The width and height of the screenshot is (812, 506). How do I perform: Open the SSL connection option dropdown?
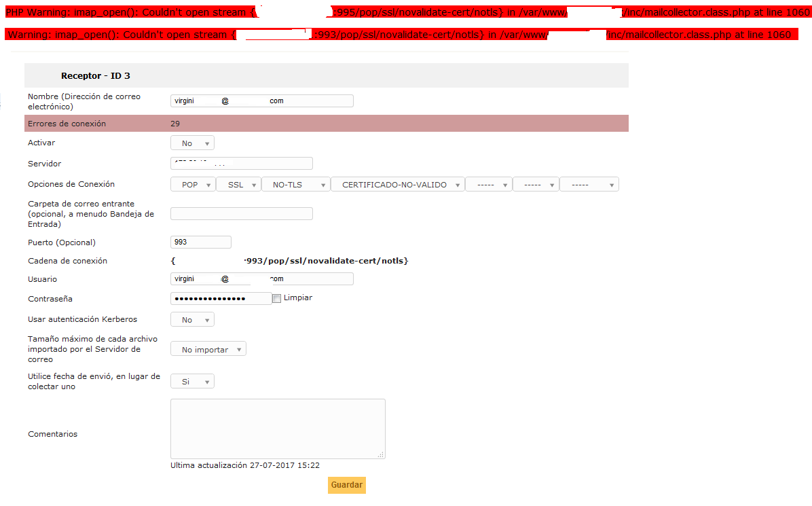(x=238, y=183)
